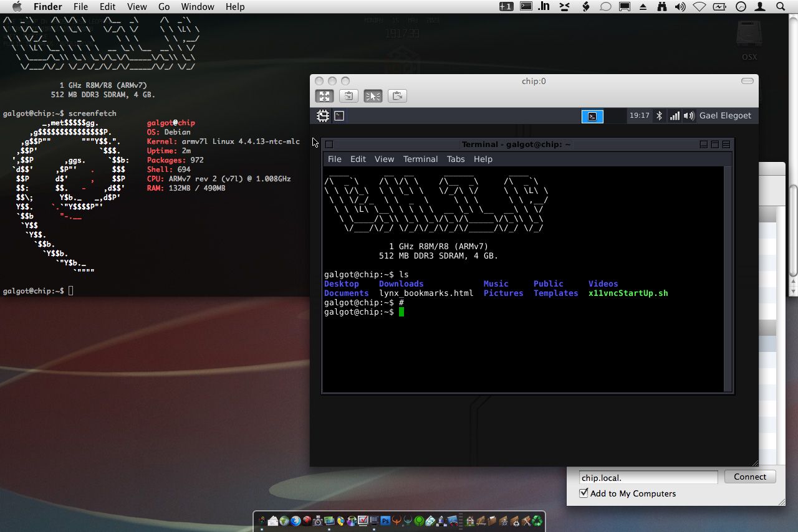Click the chip.local. address field
Image resolution: width=798 pixels, height=532 pixels.
point(648,478)
